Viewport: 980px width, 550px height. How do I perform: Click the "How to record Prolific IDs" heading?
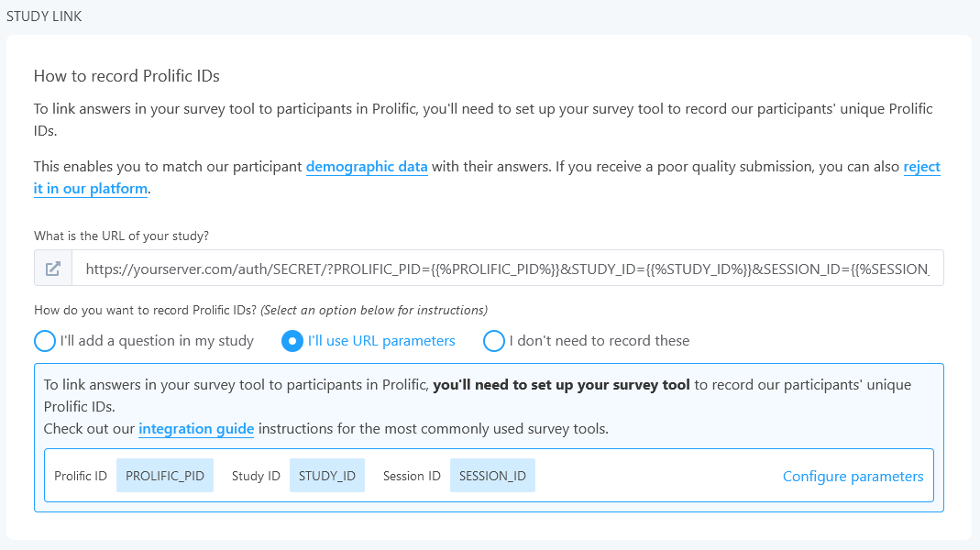[126, 76]
